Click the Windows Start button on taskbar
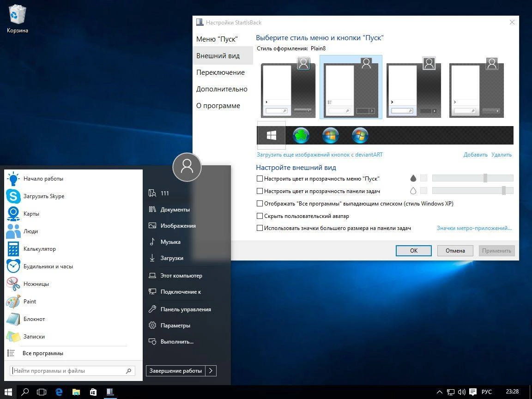 coord(8,392)
